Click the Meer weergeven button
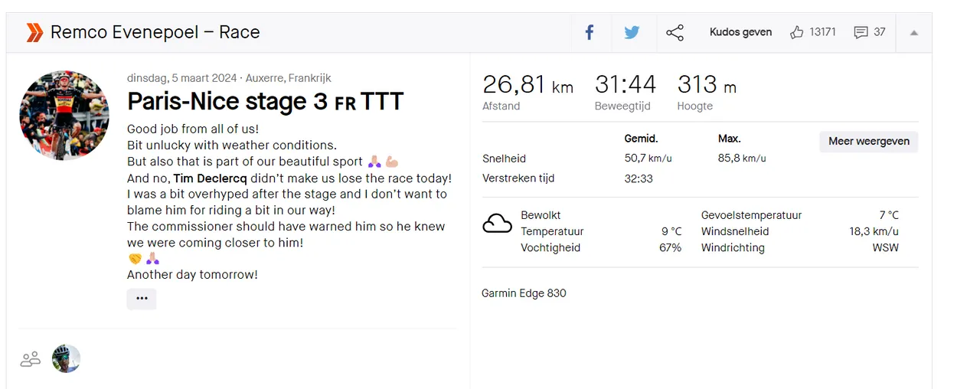This screenshot has width=980, height=389. coord(869,142)
